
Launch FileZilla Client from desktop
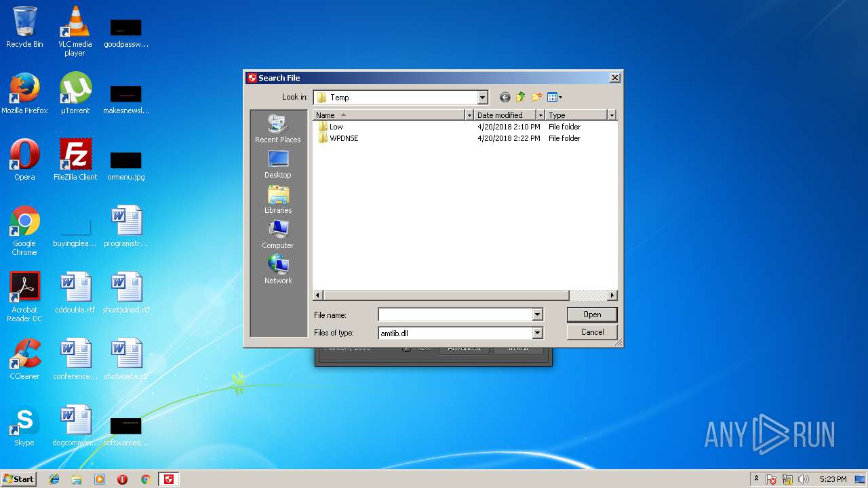pyautogui.click(x=75, y=160)
